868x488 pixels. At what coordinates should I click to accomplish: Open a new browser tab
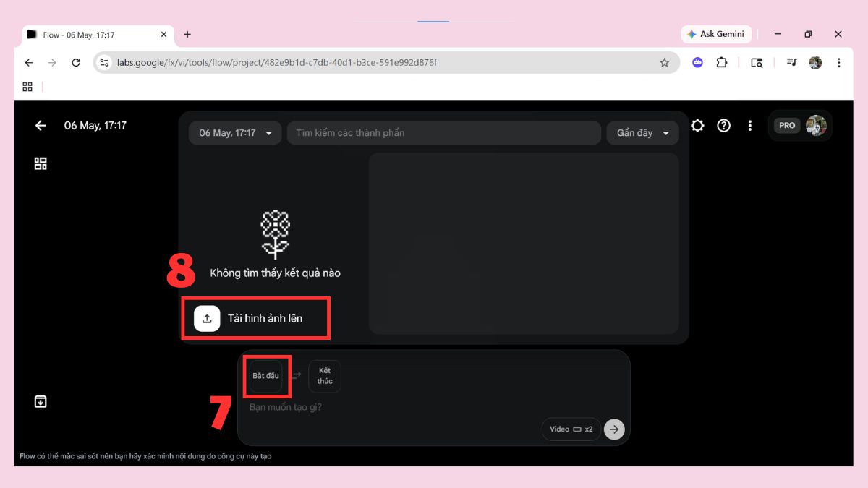[x=187, y=34]
